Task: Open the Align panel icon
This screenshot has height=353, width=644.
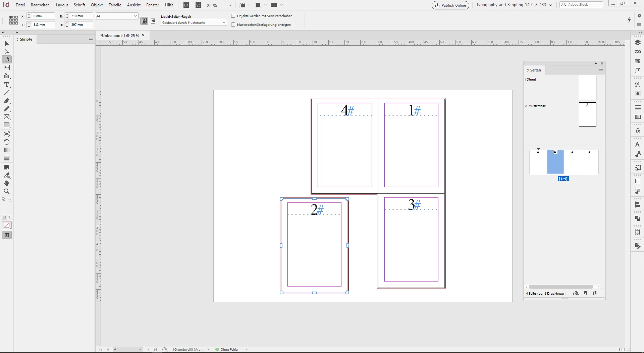Action: [x=638, y=205]
